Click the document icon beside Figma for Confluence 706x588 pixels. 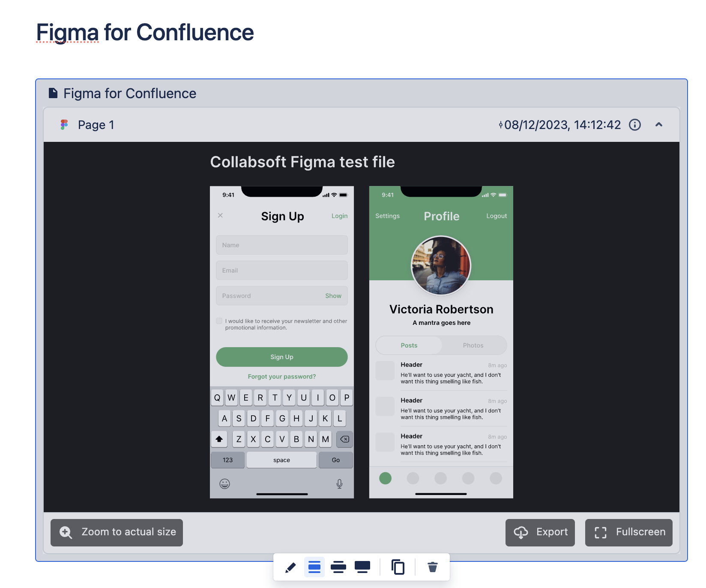pyautogui.click(x=53, y=93)
